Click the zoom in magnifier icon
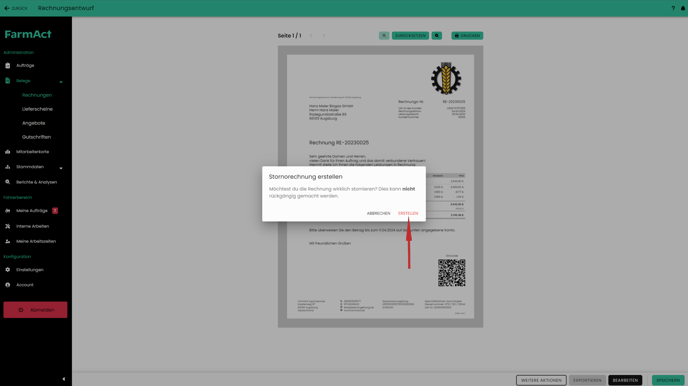This screenshot has width=688, height=386. pos(437,36)
